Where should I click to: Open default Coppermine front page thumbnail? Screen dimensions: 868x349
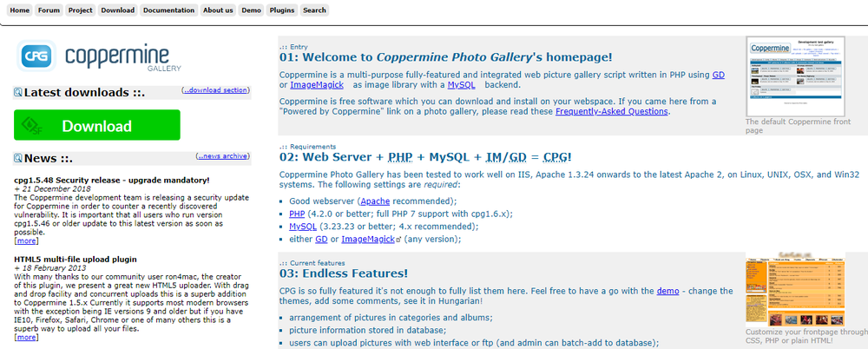pos(795,76)
